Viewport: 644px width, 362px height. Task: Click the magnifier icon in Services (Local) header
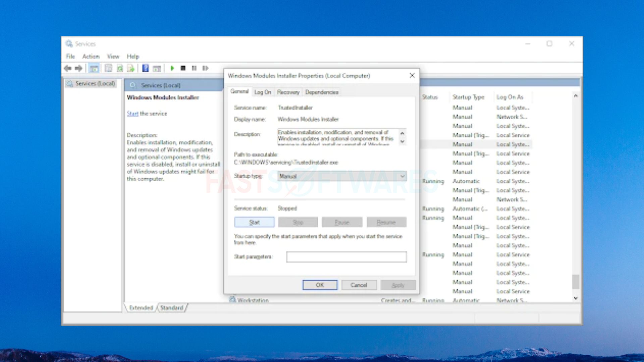point(133,85)
